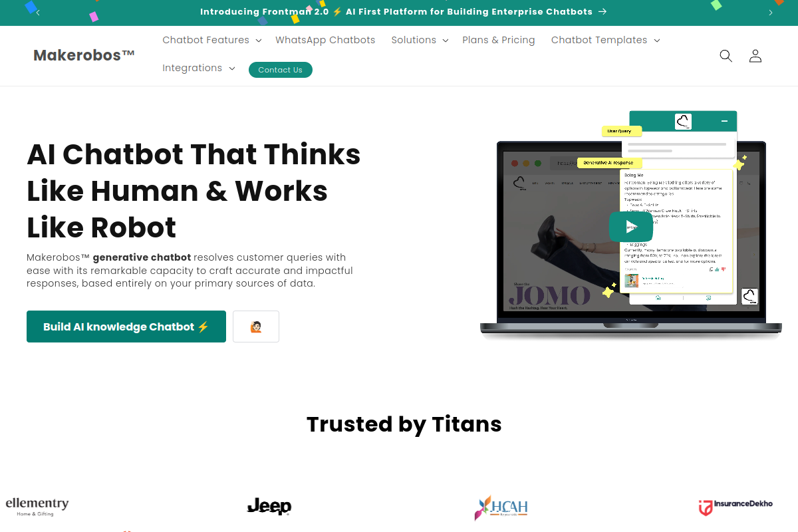This screenshot has height=532, width=798.
Task: Open the WhatsApp Chatbots menu item
Action: coord(325,40)
